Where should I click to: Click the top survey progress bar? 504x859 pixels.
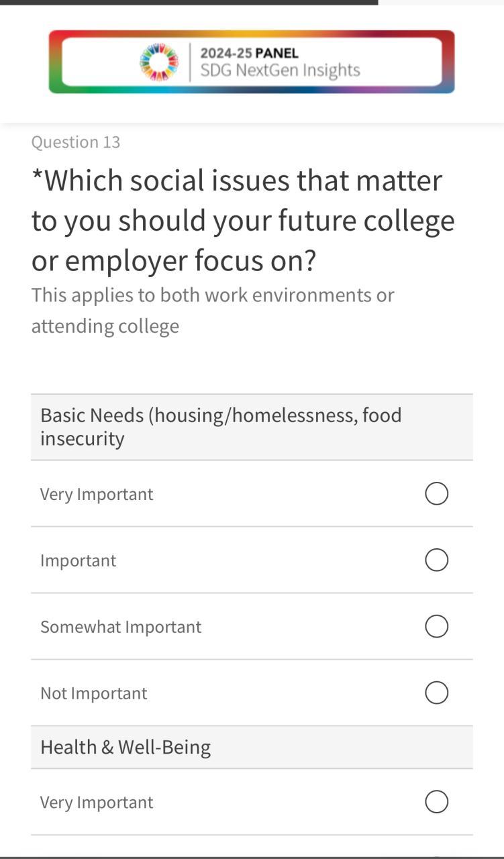(189, 3)
